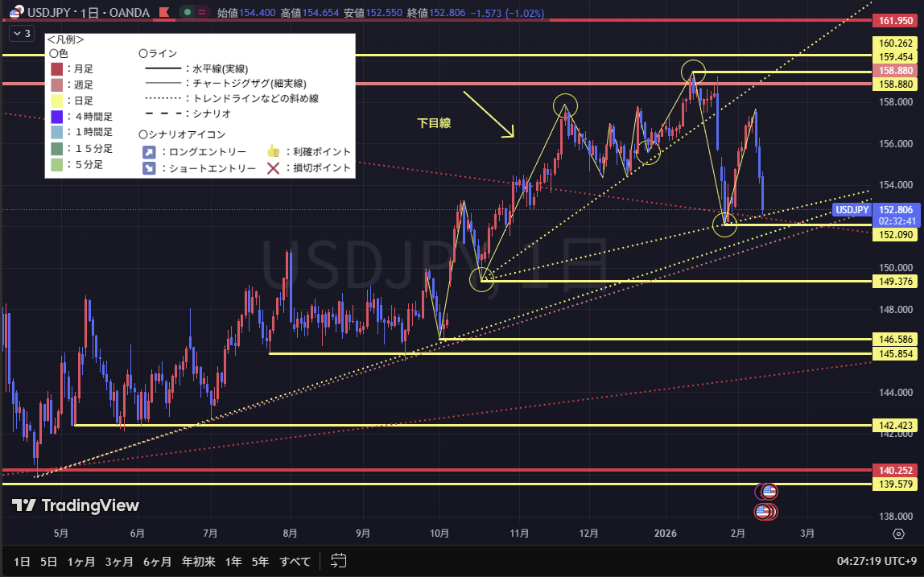924x577 pixels.
Task: Click the lower US economic event flag
Action: 765,511
